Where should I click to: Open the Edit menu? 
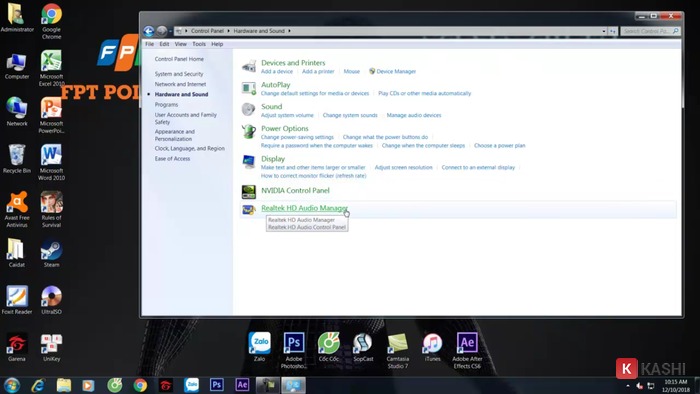[x=164, y=44]
